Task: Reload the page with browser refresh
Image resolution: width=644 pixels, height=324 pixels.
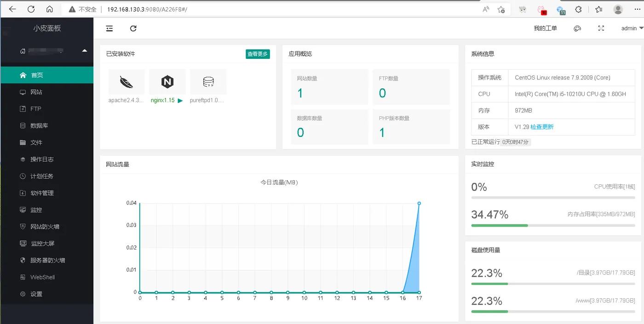Action: (x=31, y=9)
